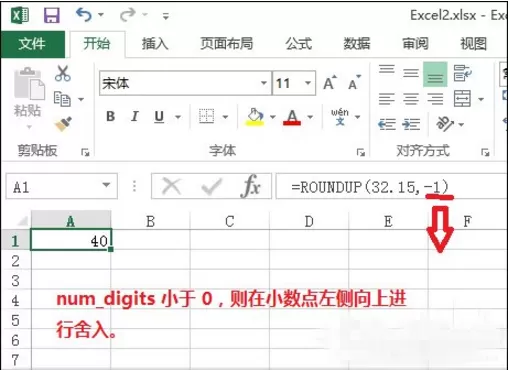Screen dimensions: 510x370
Task: Copy selection with copy icon
Action: coord(62,99)
